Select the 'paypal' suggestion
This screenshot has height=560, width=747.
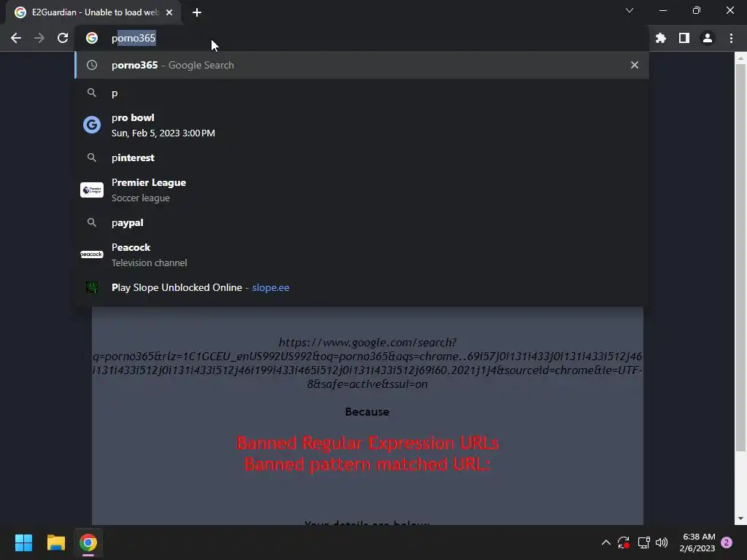point(362,223)
